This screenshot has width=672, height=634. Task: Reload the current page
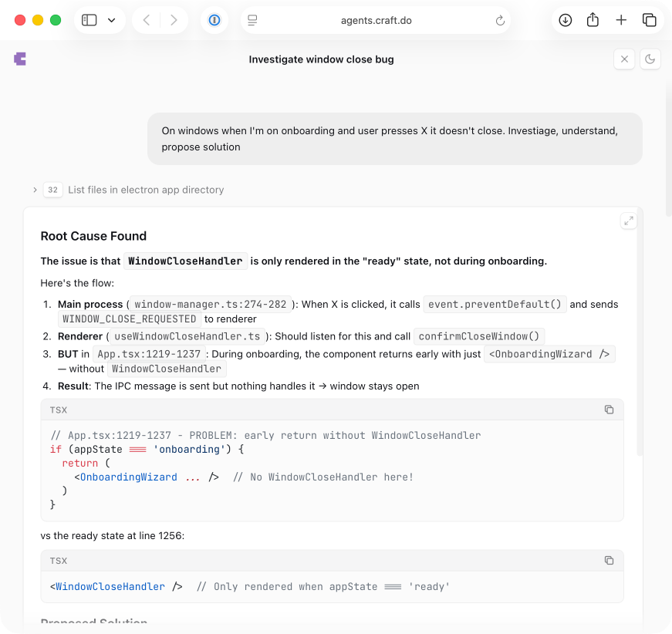[500, 20]
